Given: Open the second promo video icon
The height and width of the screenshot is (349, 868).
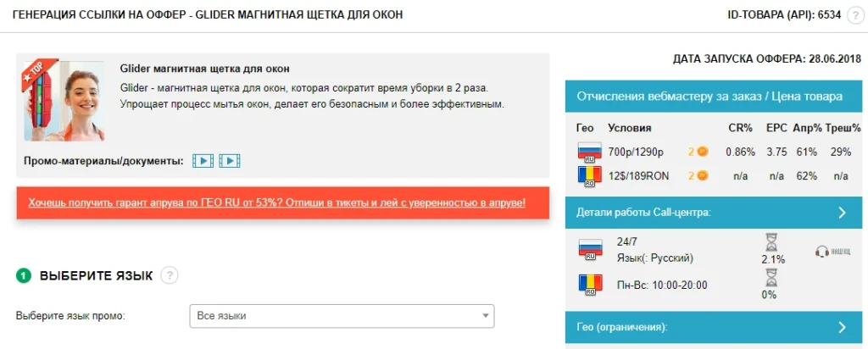Looking at the screenshot, I should pos(230,161).
